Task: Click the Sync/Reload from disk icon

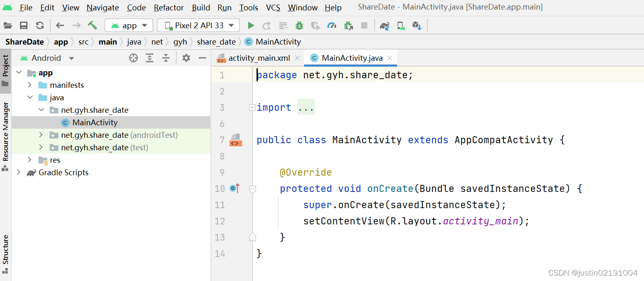Action: click(40, 25)
